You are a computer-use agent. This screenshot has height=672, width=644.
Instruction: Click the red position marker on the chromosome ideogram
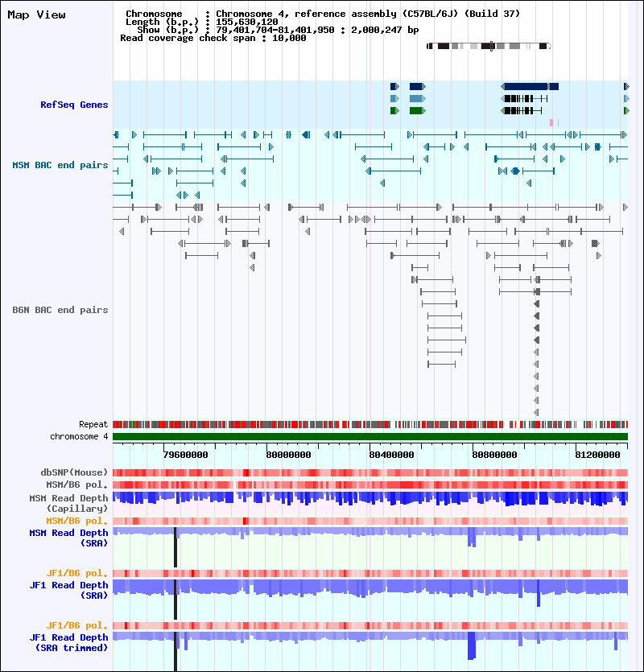[x=491, y=47]
